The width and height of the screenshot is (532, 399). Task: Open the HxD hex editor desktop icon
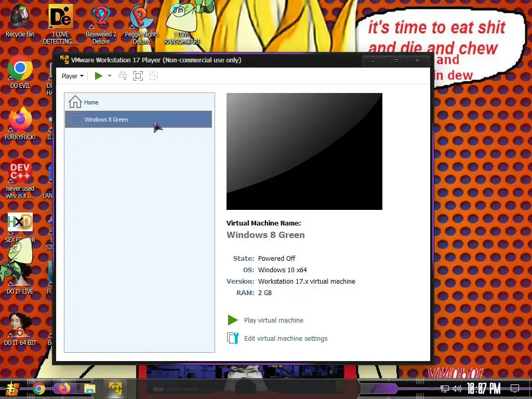coord(20,227)
